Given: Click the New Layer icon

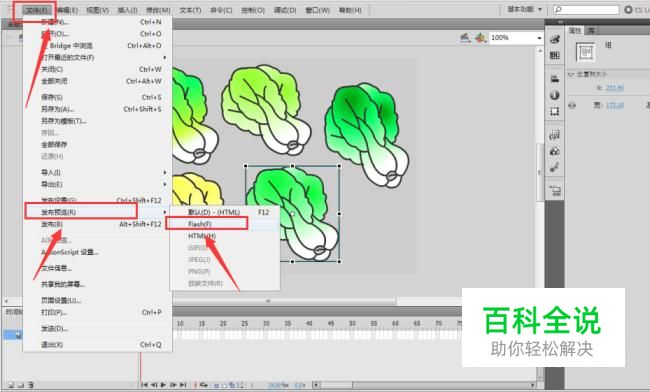Looking at the screenshot, I should coord(11,385).
